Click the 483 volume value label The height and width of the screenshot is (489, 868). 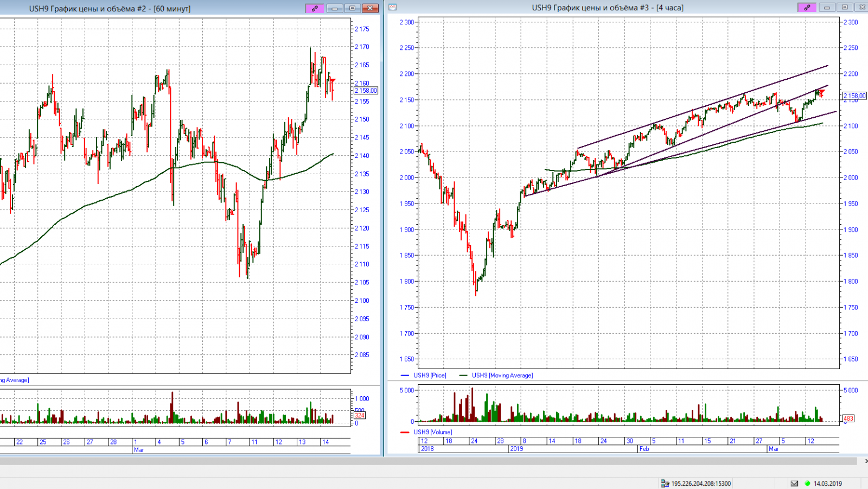(x=848, y=418)
